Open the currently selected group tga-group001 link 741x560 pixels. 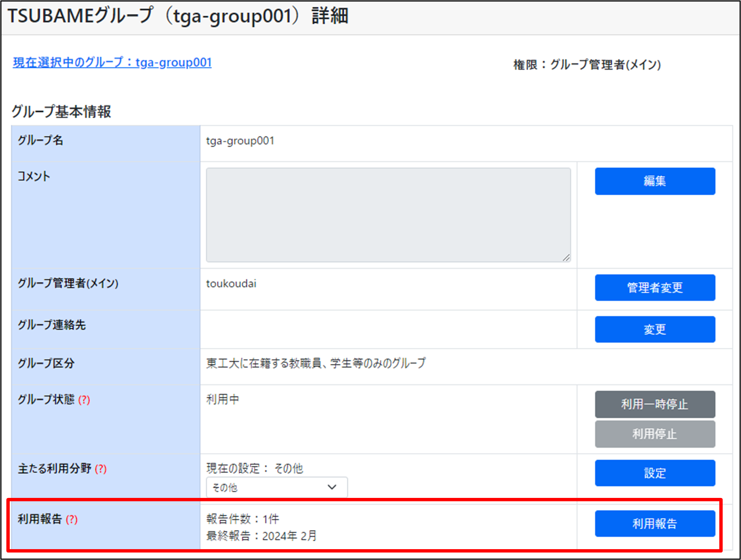(x=112, y=62)
